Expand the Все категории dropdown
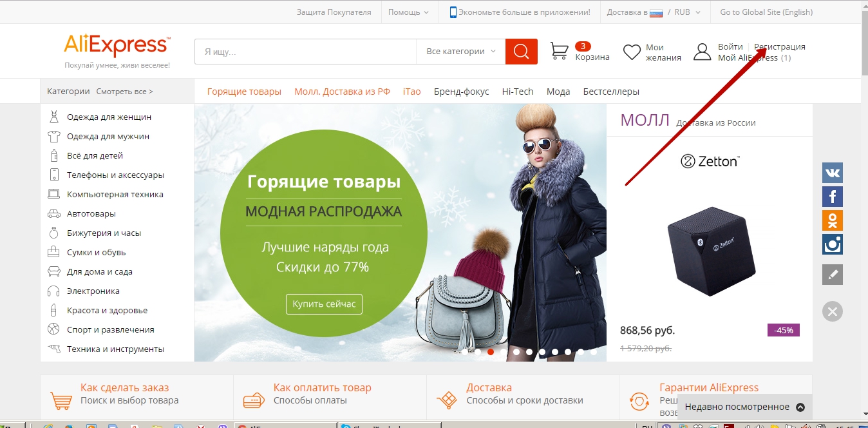Image resolution: width=868 pixels, height=428 pixels. [x=461, y=52]
